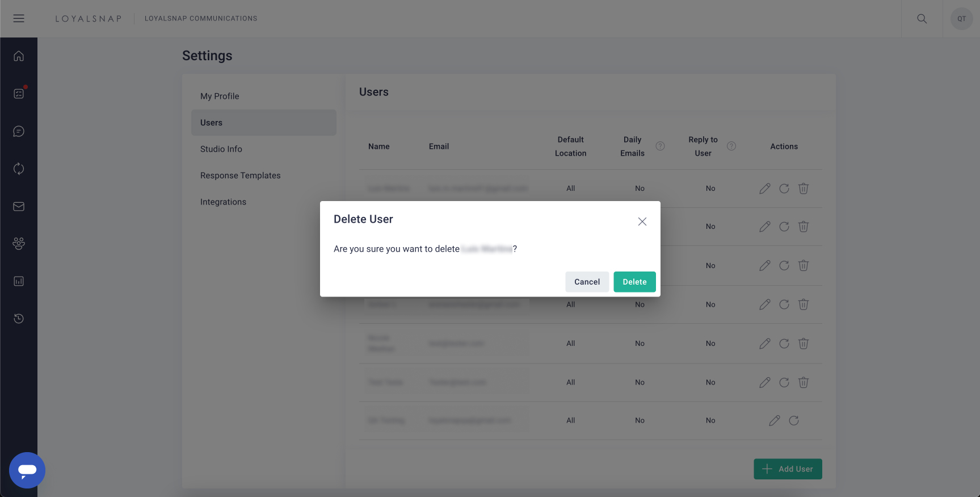Viewport: 980px width, 497px height.
Task: Go to the Home icon in sidebar
Action: (19, 56)
